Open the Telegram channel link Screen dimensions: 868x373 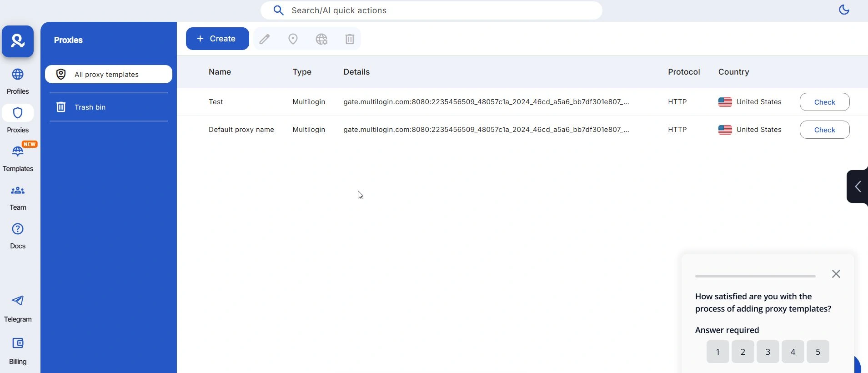pos(18,308)
